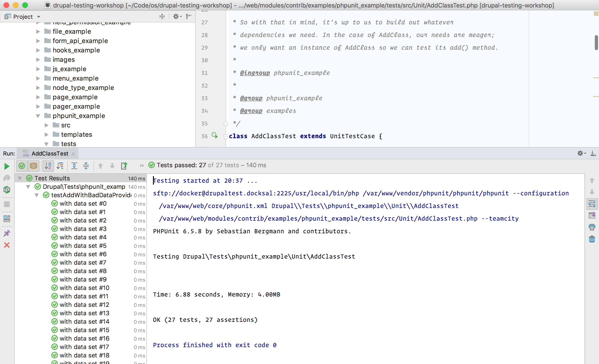Toggle Show Ignored tests filter
The image size is (599, 364).
pyautogui.click(x=33, y=166)
